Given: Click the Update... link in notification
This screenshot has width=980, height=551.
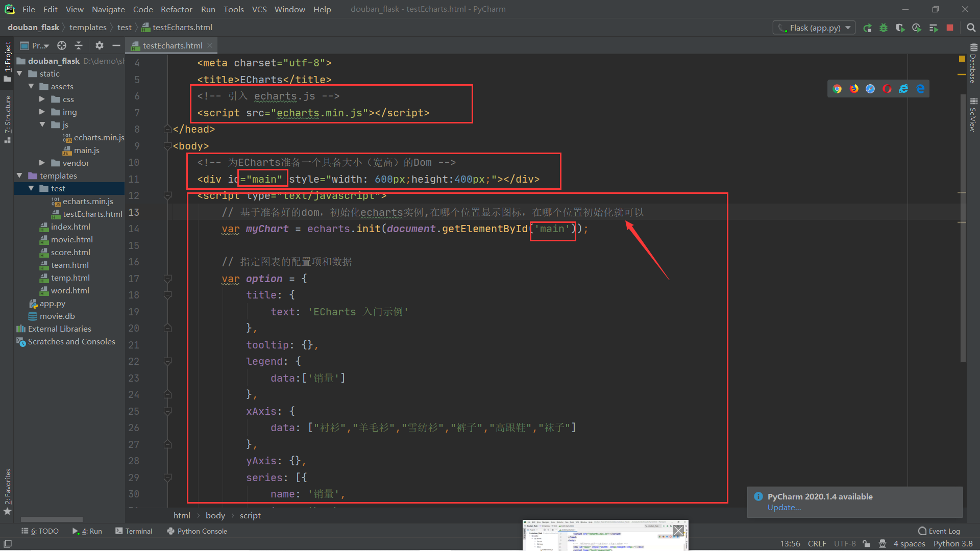Looking at the screenshot, I should tap(784, 508).
